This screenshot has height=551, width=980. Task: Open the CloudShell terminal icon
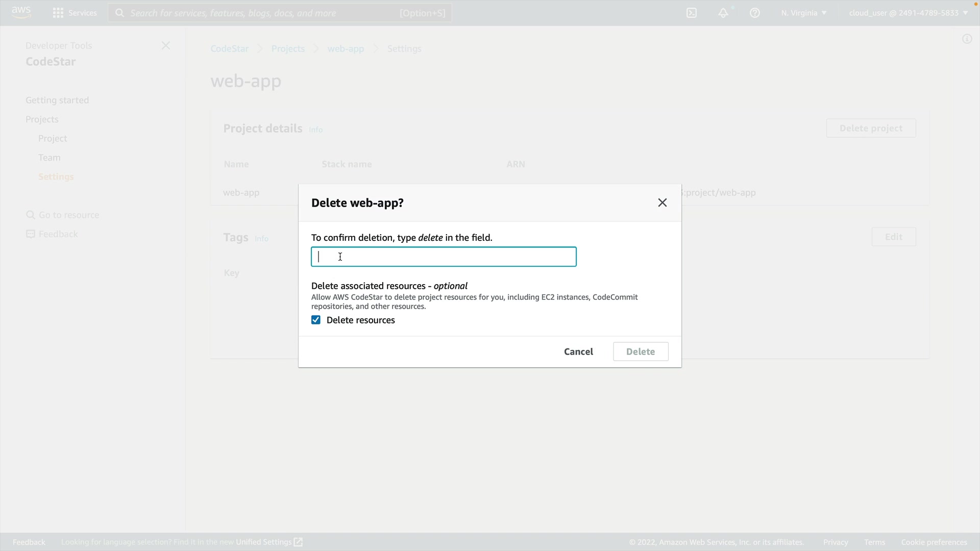692,13
